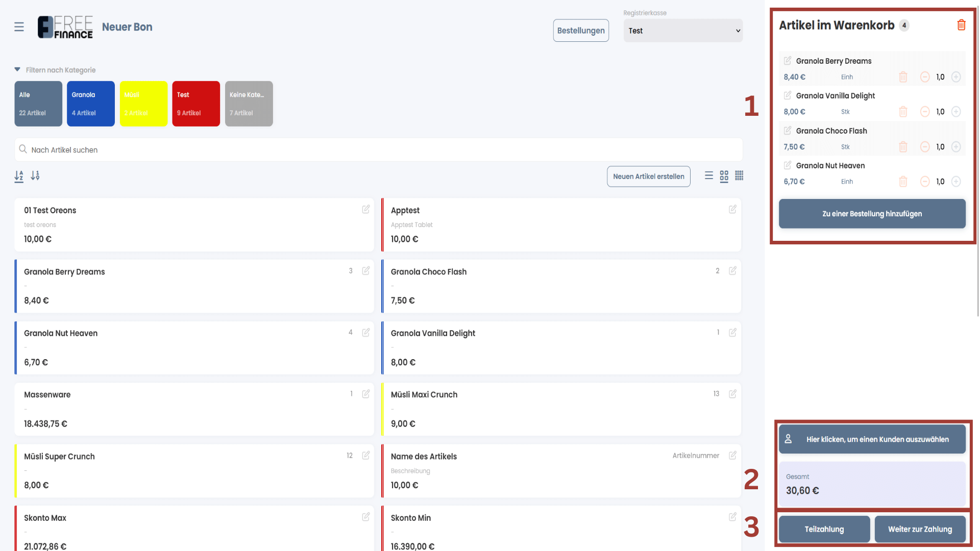Open the Registrierkasse dropdown

point(683,31)
